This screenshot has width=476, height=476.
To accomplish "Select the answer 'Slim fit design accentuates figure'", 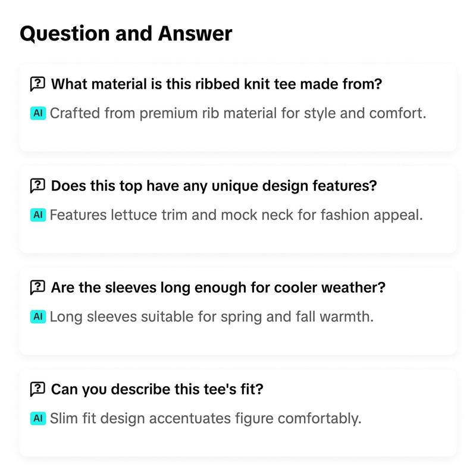I will coord(205,418).
